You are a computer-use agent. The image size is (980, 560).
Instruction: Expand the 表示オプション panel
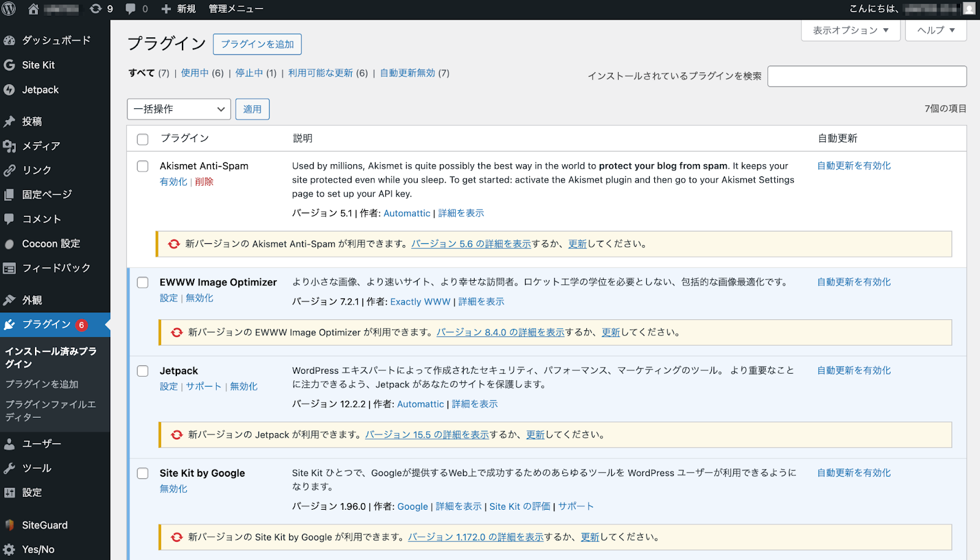(x=850, y=30)
